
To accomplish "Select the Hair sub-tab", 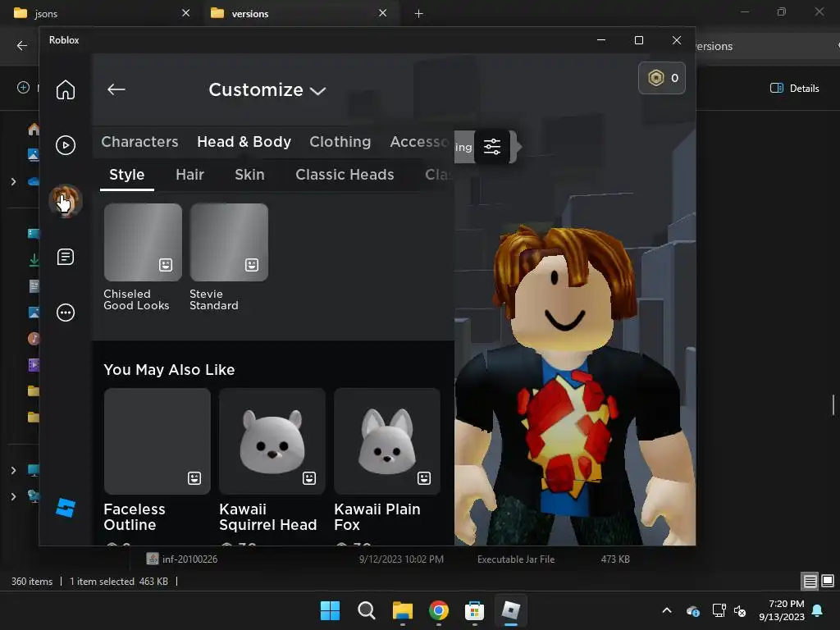I will pyautogui.click(x=189, y=175).
